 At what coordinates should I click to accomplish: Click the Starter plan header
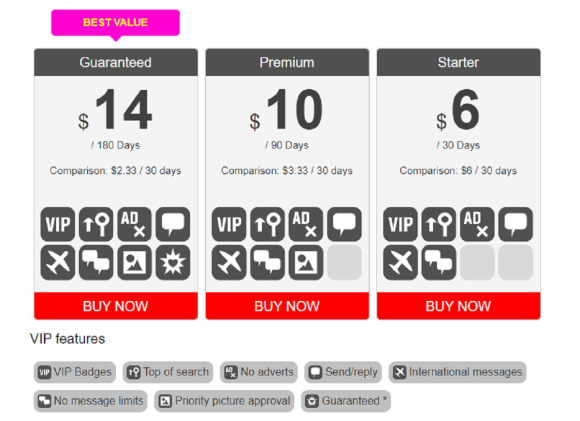458,62
